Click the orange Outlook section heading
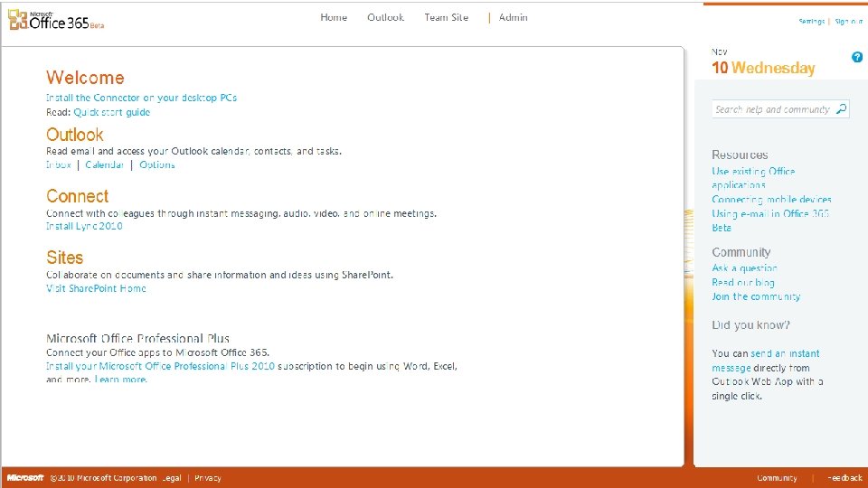 point(75,135)
